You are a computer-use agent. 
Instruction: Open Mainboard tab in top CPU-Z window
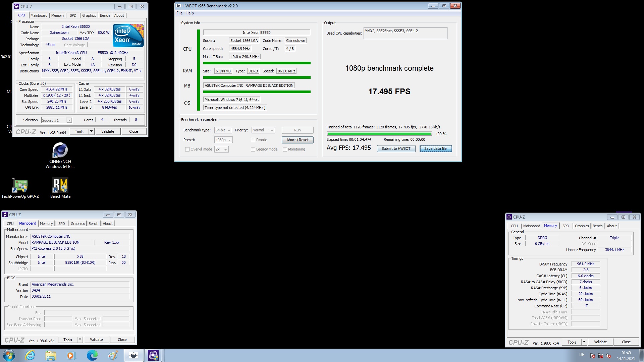click(x=39, y=15)
